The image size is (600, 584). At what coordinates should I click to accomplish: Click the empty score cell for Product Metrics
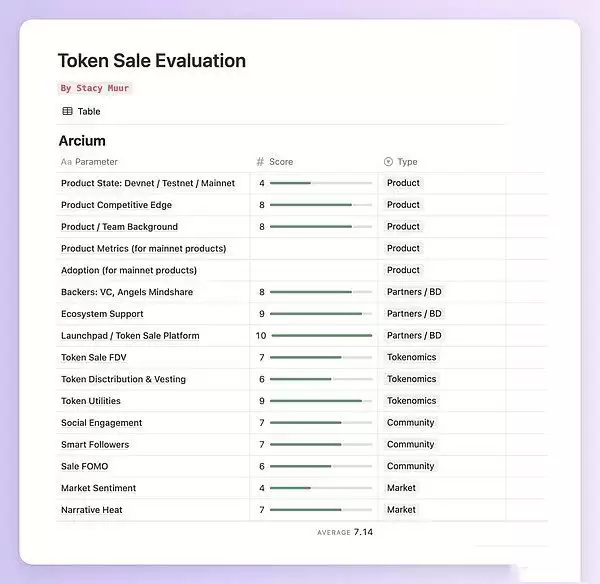(314, 248)
